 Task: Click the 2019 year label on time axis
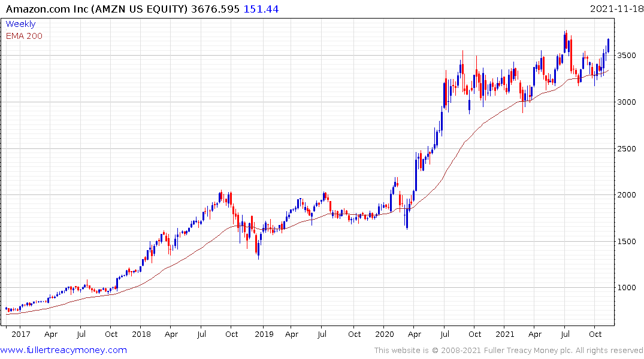tap(264, 334)
